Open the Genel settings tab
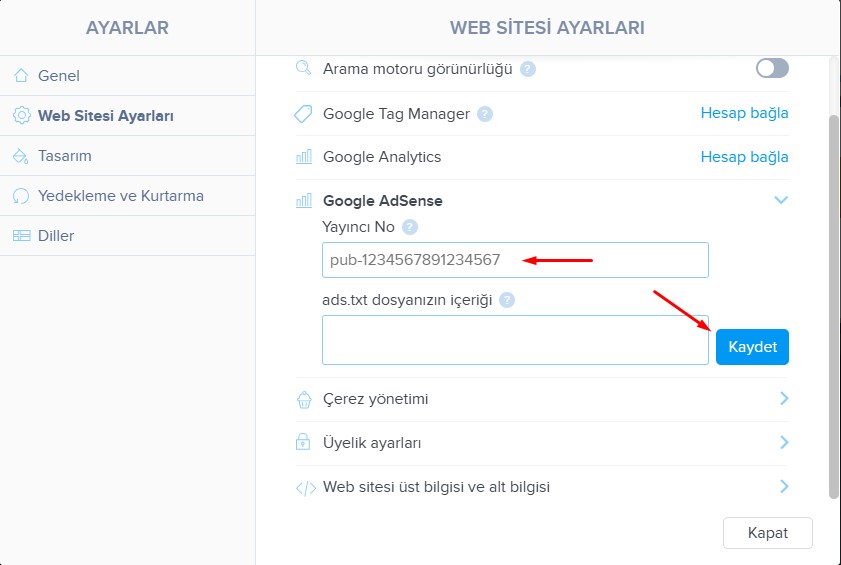This screenshot has height=565, width=841. 58,76
